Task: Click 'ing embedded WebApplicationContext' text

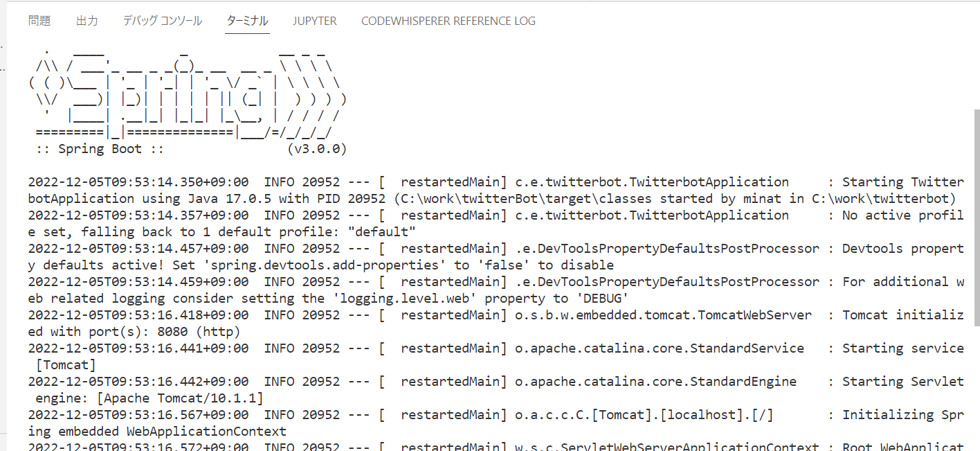Action: coord(157,432)
